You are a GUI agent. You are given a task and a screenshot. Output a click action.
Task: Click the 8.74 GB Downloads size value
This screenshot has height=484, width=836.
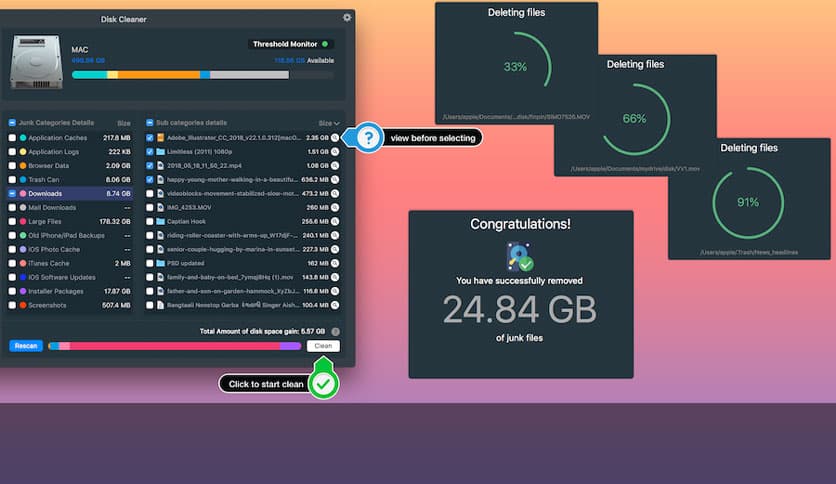(118, 193)
